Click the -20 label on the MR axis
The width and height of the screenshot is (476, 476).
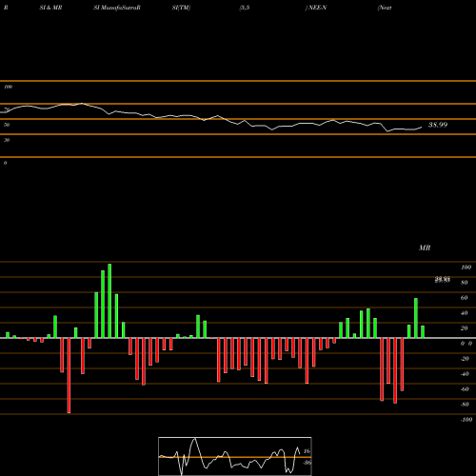[465, 359]
